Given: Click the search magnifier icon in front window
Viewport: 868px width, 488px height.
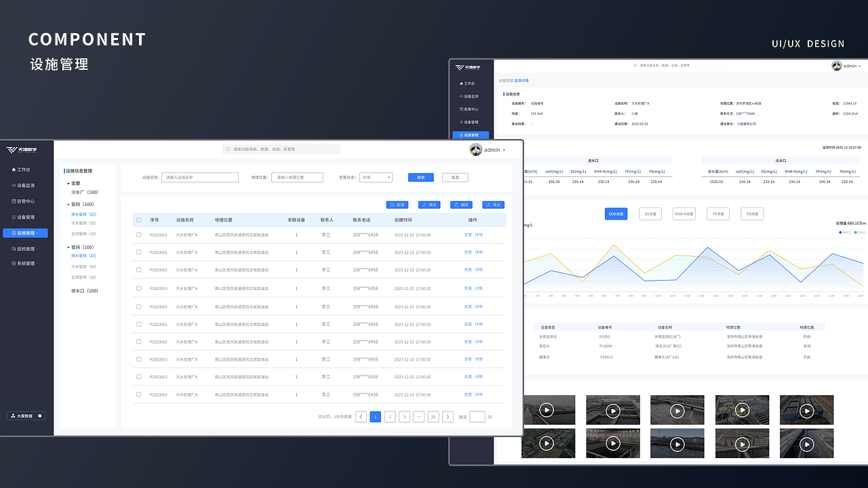Looking at the screenshot, I should [x=228, y=149].
